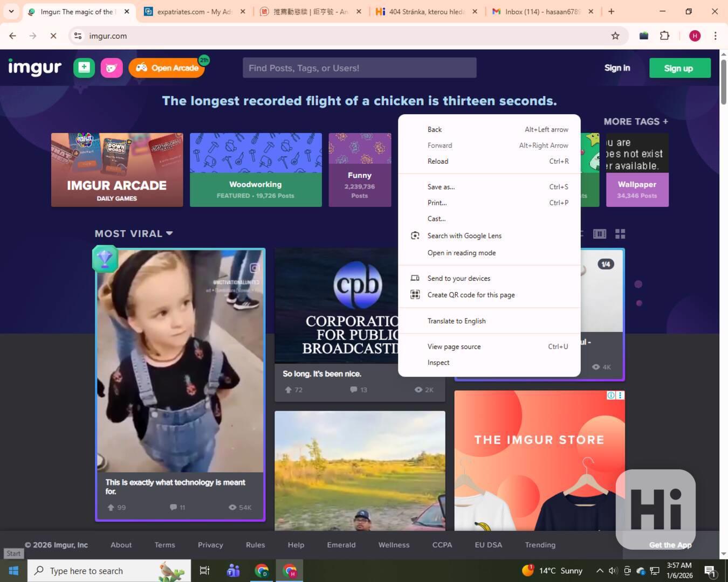Click the Imgur search input field
This screenshot has height=582, width=728.
point(359,68)
